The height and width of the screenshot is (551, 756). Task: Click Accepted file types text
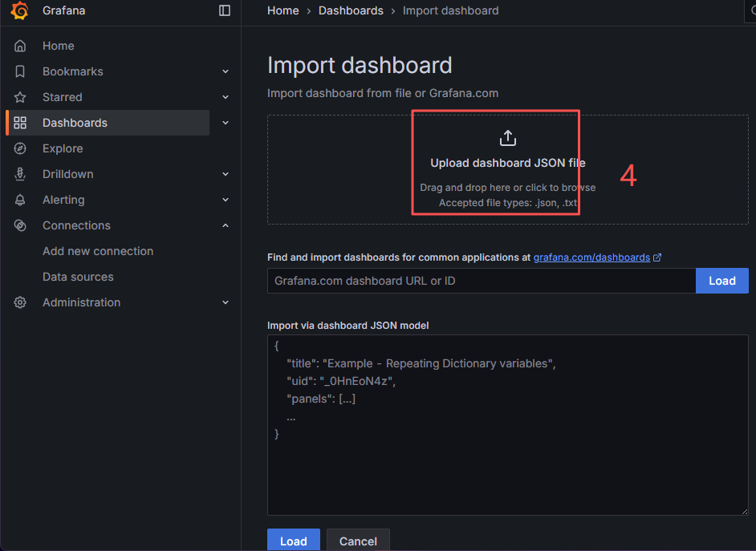[508, 203]
